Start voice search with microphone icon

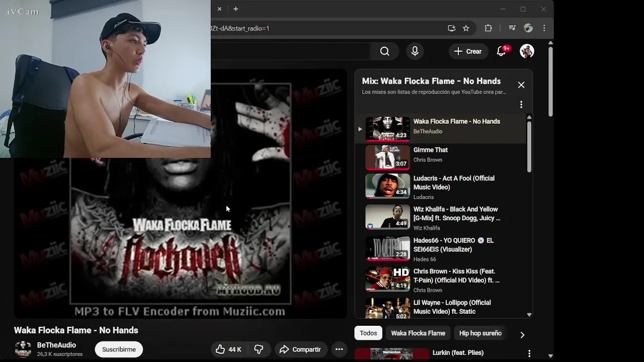tap(415, 51)
